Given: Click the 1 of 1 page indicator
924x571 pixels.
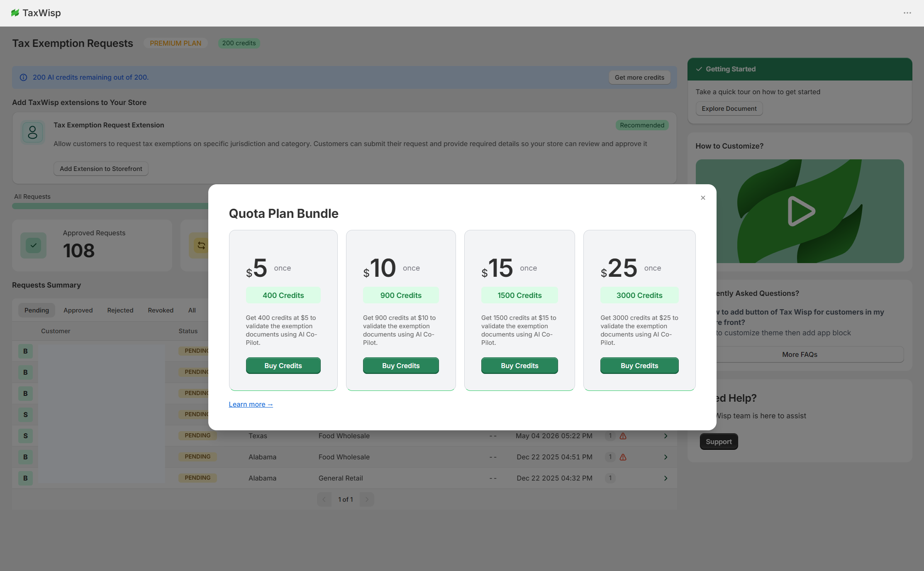Looking at the screenshot, I should 345,500.
